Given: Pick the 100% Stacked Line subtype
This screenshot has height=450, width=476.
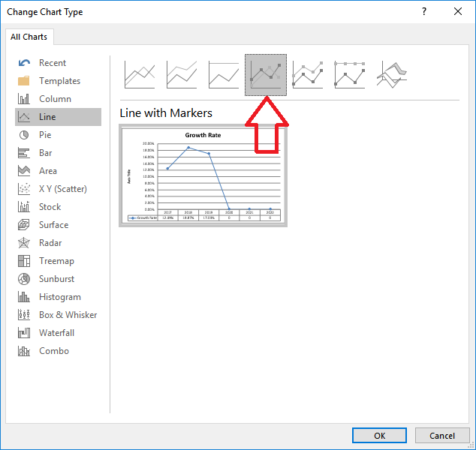Looking at the screenshot, I should [x=224, y=75].
